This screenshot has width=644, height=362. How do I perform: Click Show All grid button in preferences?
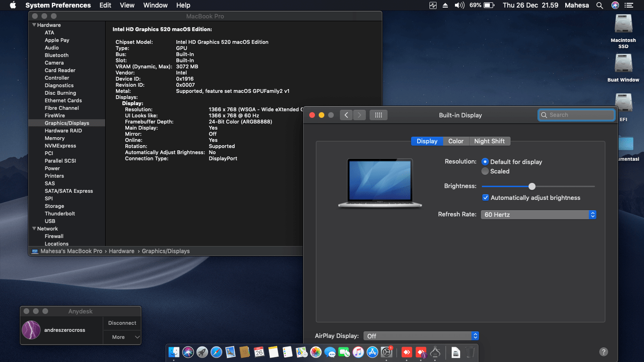379,115
